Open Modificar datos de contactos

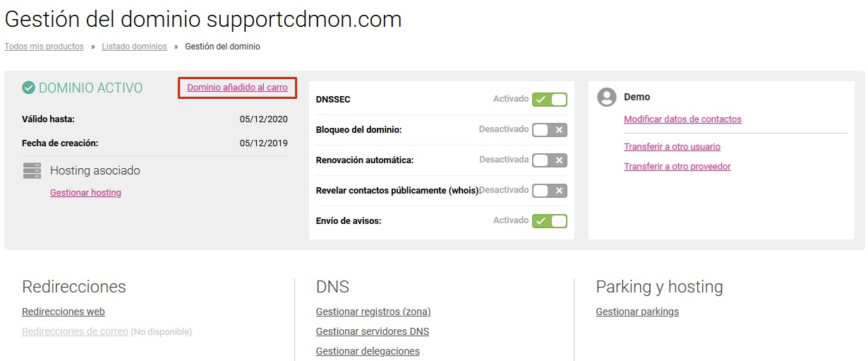coord(682,119)
